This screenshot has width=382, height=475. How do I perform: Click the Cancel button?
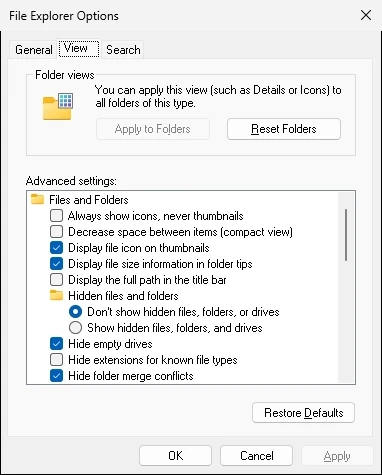pyautogui.click(x=256, y=455)
